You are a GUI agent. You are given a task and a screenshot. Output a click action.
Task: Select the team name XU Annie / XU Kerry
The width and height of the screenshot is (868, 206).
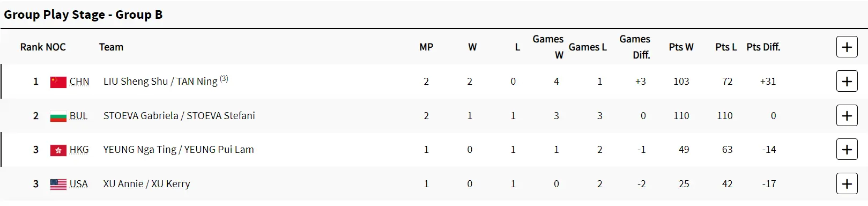pos(146,184)
